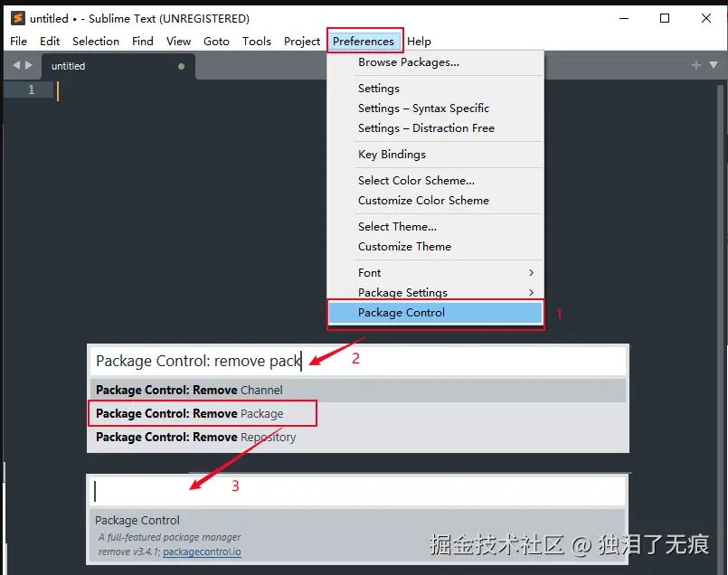The width and height of the screenshot is (728, 575).
Task: Click Package Control menu entry
Action: (435, 313)
